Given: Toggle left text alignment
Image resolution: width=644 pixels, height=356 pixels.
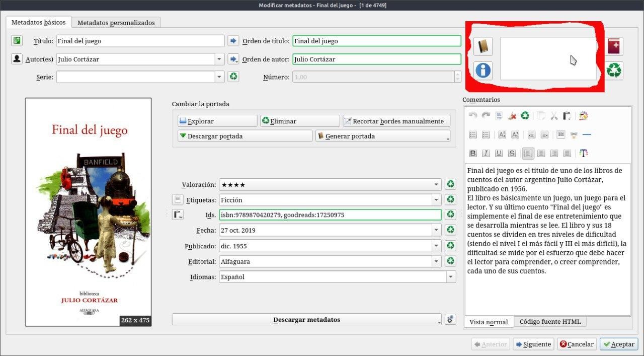Looking at the screenshot, I should [x=528, y=153].
